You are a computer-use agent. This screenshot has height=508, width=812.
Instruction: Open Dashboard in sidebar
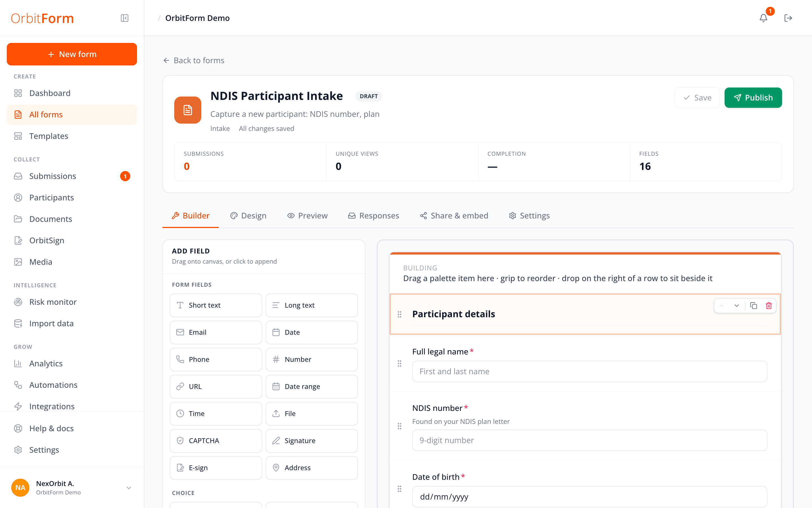[x=72, y=93]
